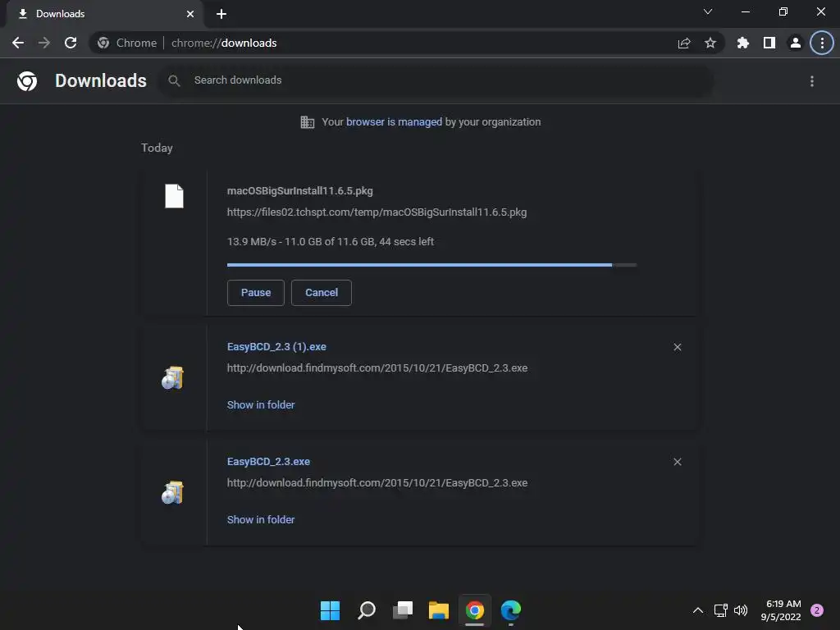Click the download progress bar
The height and width of the screenshot is (630, 840).
(x=431, y=265)
